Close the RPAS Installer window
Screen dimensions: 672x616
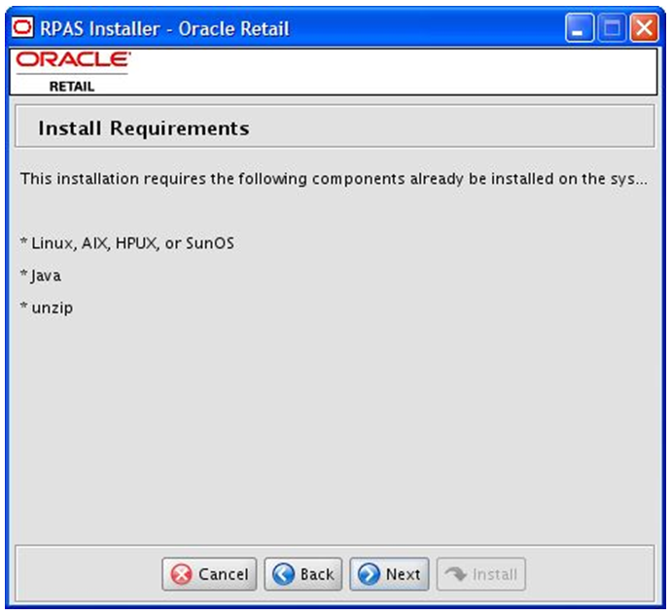tap(644, 28)
